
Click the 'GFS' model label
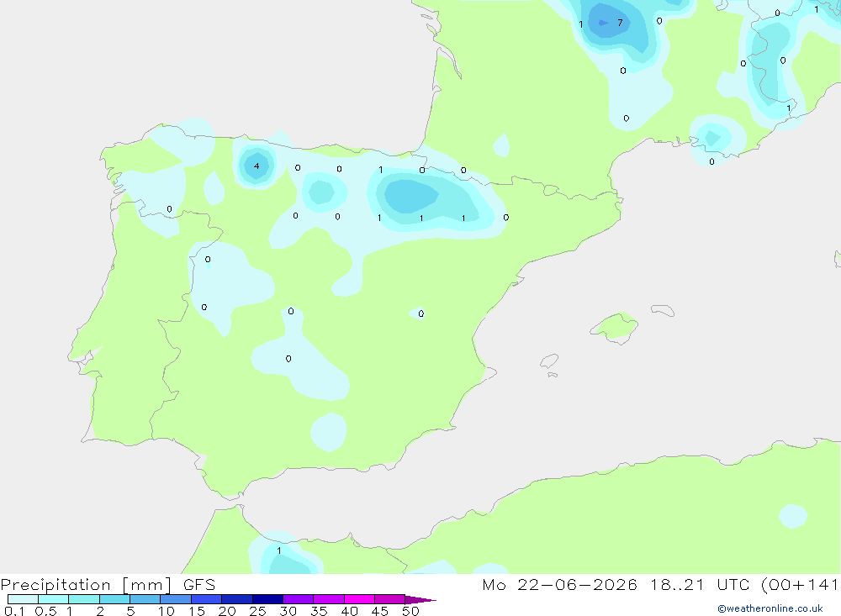[x=199, y=585]
